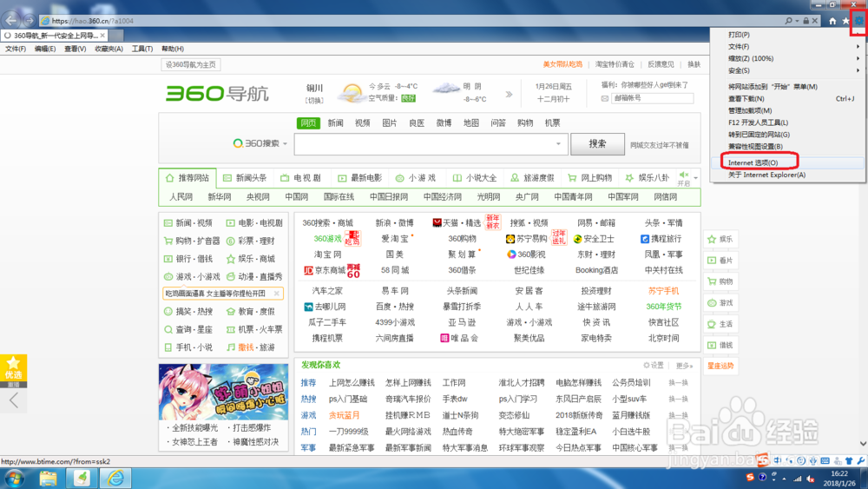Click the volume tray icon

(811, 479)
